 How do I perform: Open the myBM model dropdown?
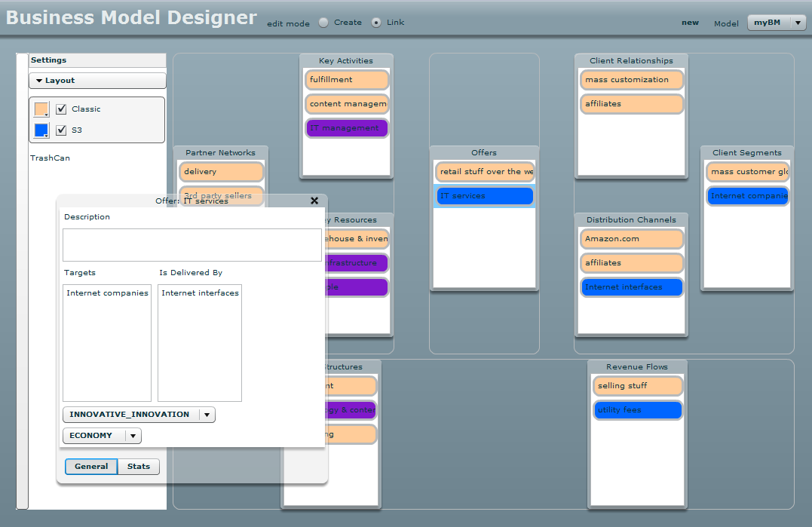(x=777, y=23)
